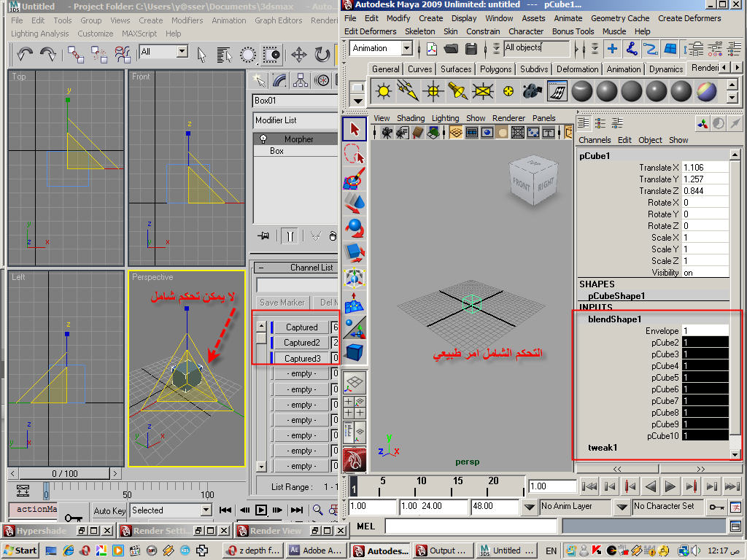Create a Directional Light from Maya shelf
This screenshot has height=560, width=747.
tap(408, 90)
